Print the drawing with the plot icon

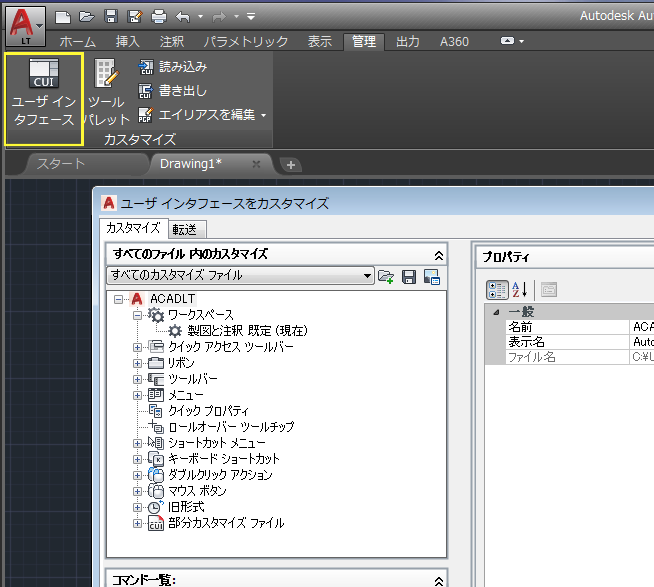(x=158, y=17)
